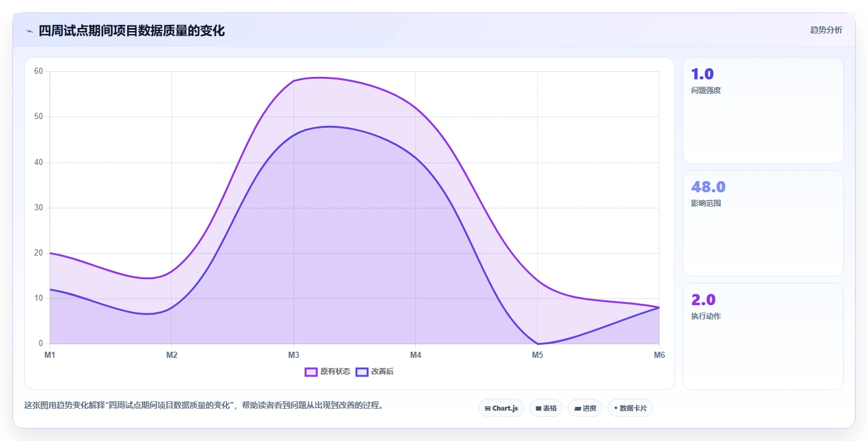Click the blue 改善后 legend color box

click(x=362, y=372)
